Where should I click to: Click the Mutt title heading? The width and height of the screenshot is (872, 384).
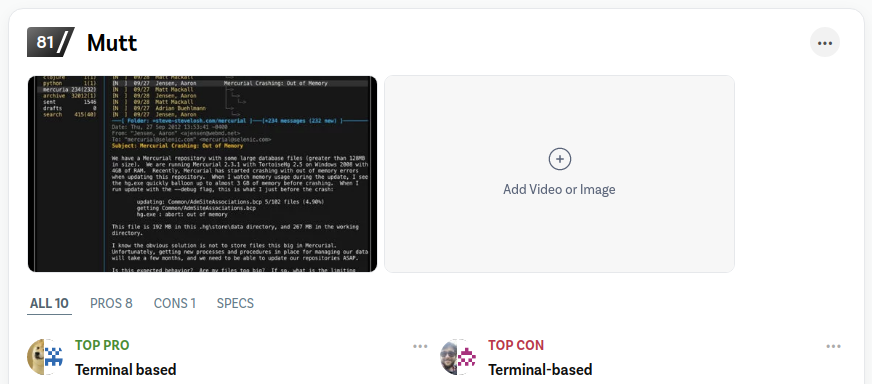pos(112,43)
